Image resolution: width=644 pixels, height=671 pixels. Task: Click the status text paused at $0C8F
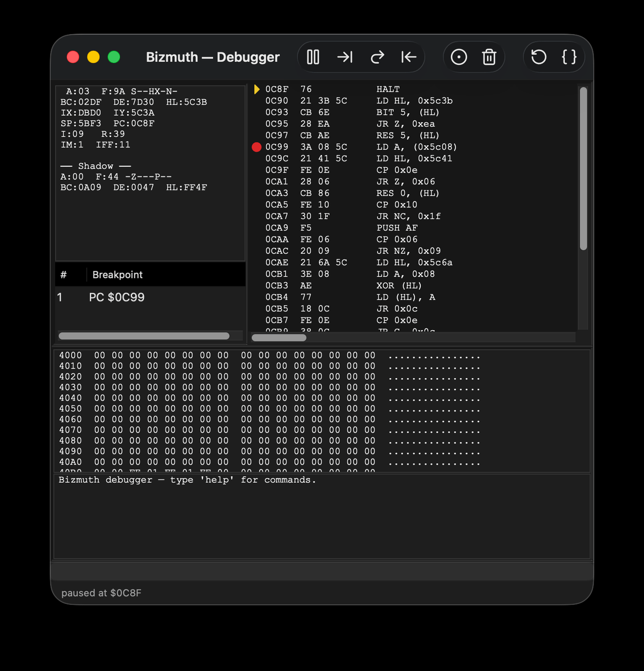click(101, 593)
